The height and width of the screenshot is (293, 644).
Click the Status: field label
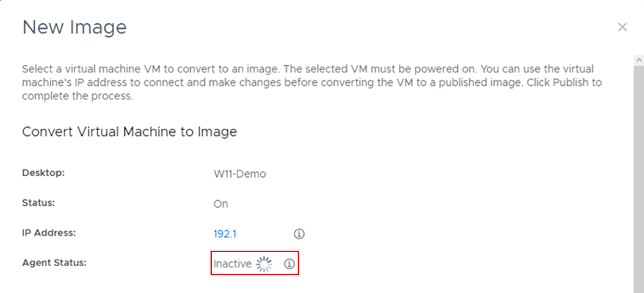[38, 203]
